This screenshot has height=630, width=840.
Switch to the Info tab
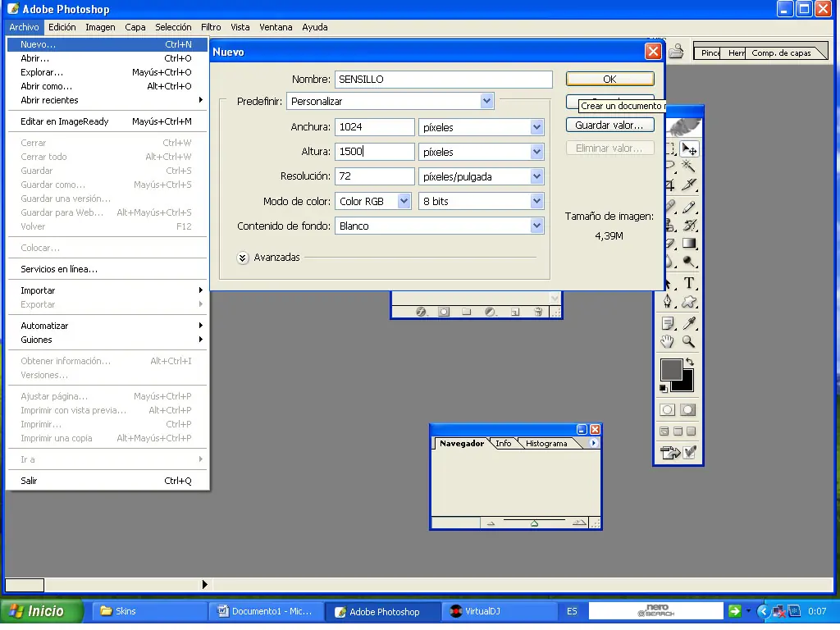(503, 443)
